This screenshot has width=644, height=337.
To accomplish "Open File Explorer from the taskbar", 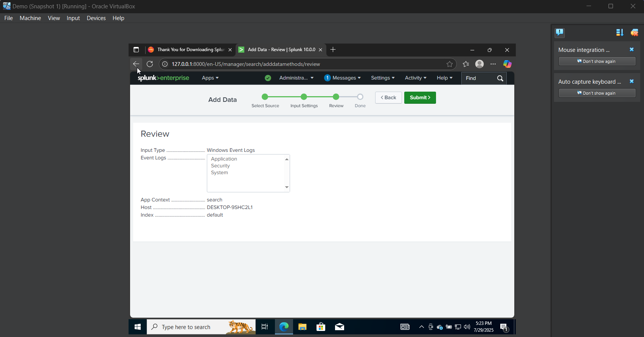I will [x=302, y=327].
